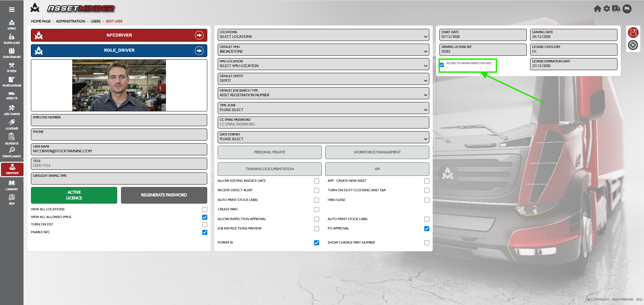Open the Training Documentation button
This screenshot has width=644, height=305.
(x=269, y=169)
